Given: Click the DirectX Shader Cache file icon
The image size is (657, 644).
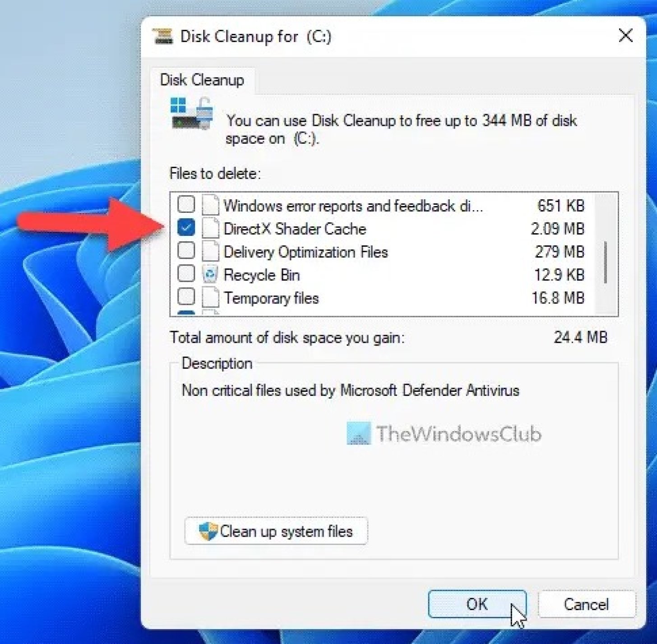Looking at the screenshot, I should pyautogui.click(x=210, y=228).
